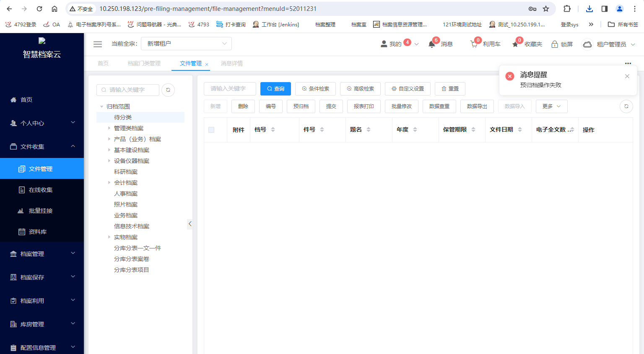Refresh the tree with the circular icon

(168, 90)
